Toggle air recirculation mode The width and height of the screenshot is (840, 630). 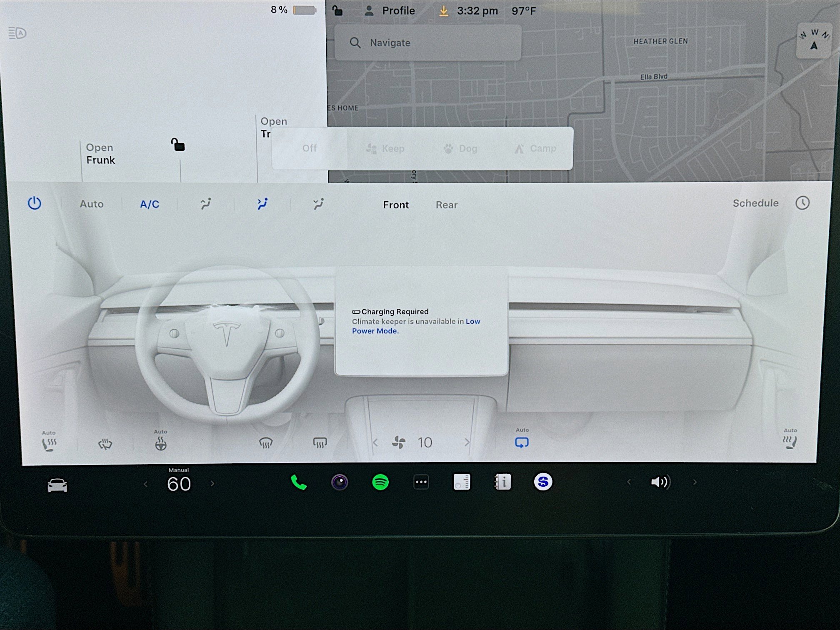click(x=522, y=442)
